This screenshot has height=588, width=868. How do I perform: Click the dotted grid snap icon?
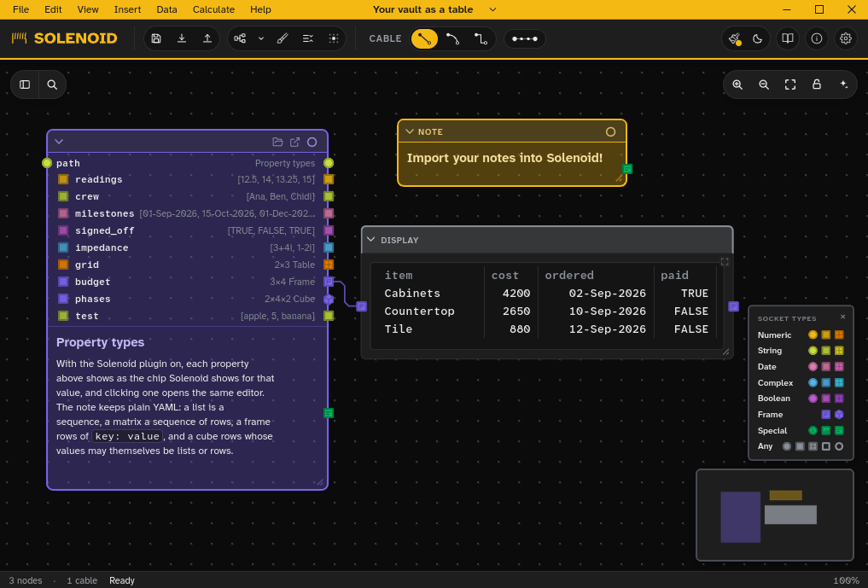tap(333, 38)
